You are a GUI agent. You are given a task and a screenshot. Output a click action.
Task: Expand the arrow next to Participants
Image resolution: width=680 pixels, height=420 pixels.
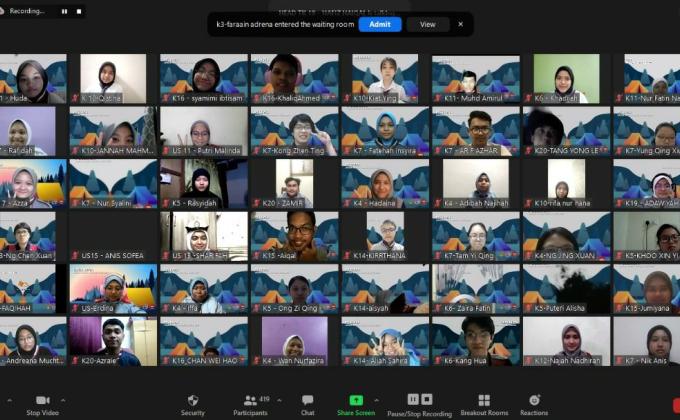point(281,399)
